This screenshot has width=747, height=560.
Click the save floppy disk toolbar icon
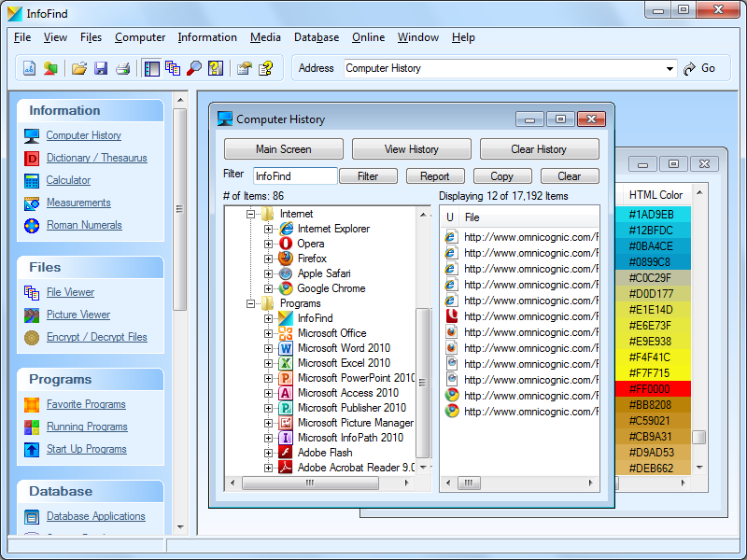tap(101, 68)
